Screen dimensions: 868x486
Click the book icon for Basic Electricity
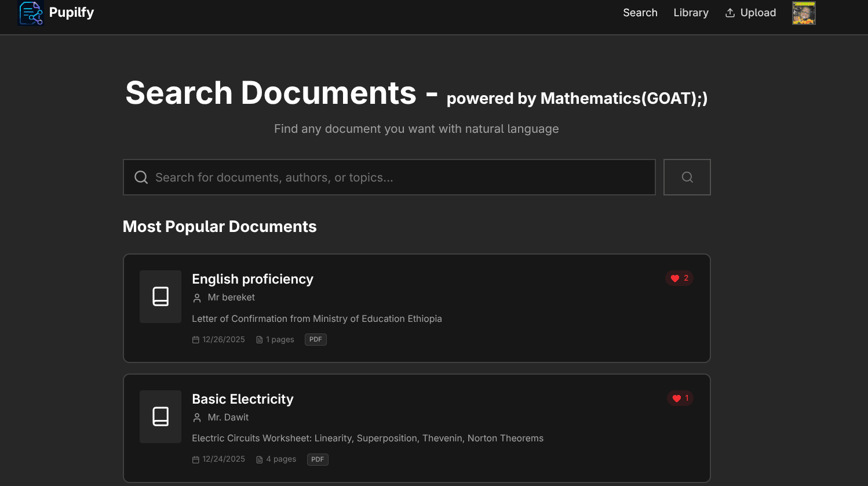(x=161, y=416)
